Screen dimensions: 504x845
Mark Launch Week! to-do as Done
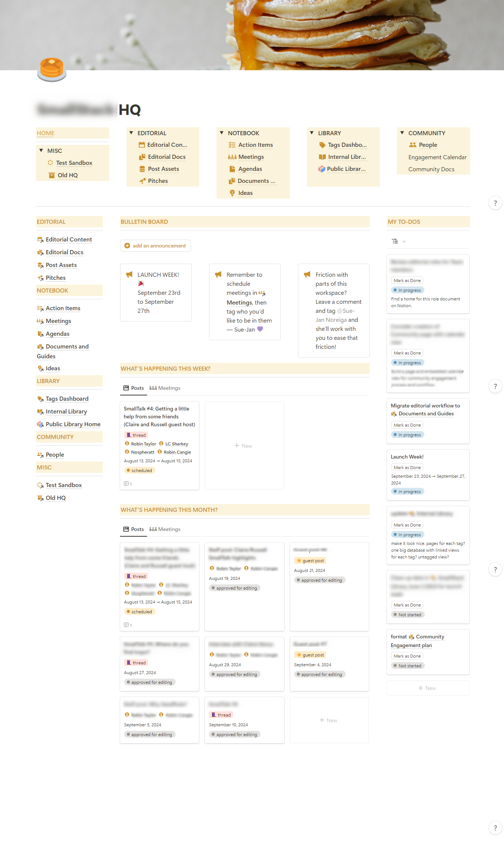point(407,468)
